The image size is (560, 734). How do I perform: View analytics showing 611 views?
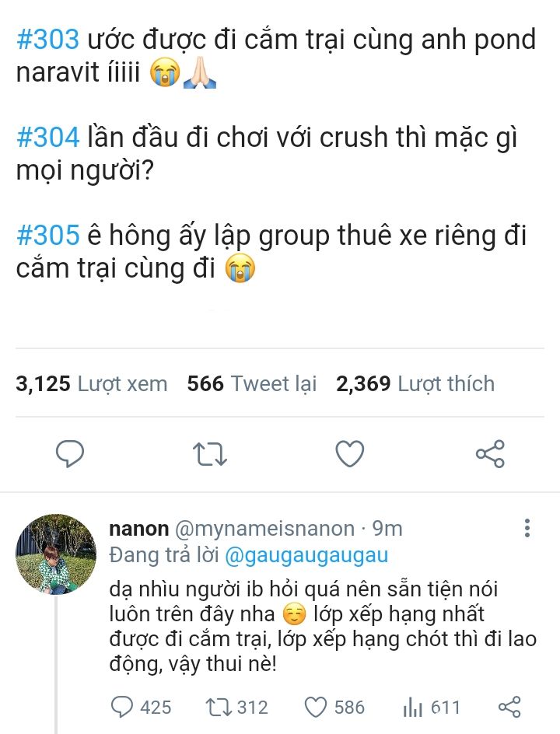click(431, 707)
